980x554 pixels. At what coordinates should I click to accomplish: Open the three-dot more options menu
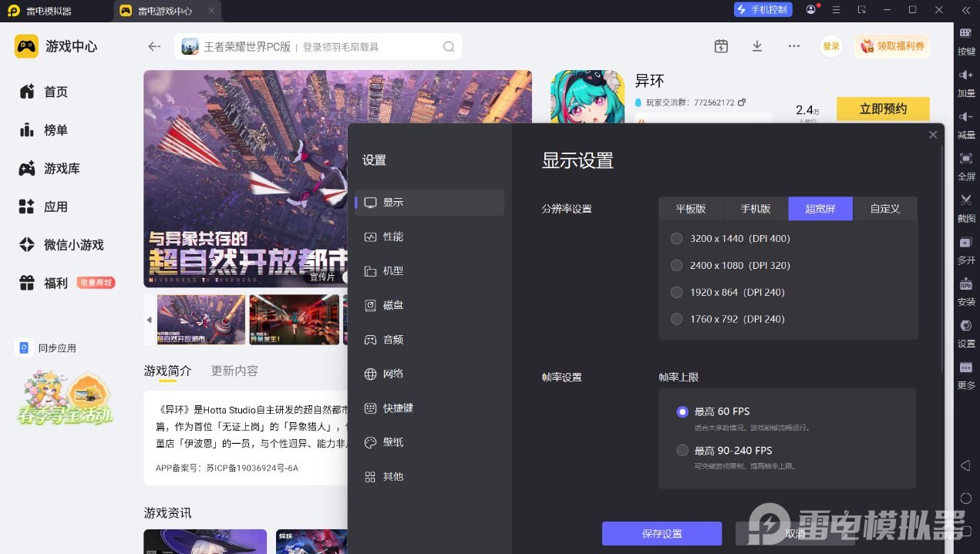(x=793, y=46)
